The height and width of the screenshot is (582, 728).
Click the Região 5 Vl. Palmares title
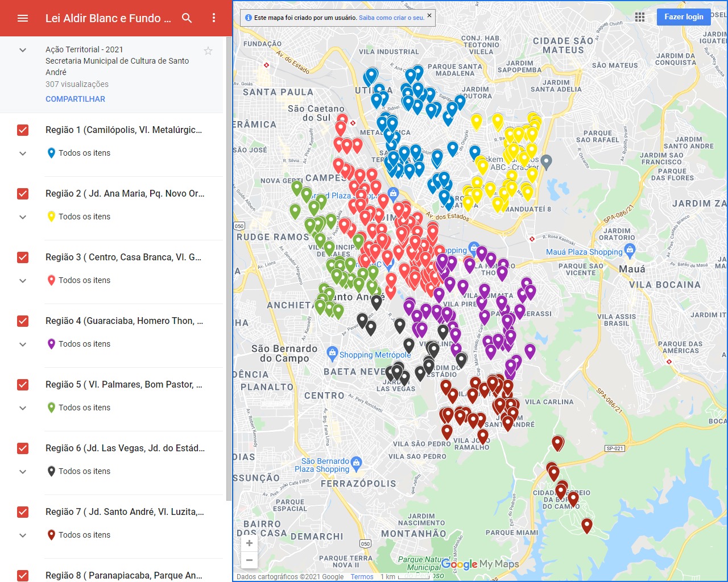pos(124,385)
